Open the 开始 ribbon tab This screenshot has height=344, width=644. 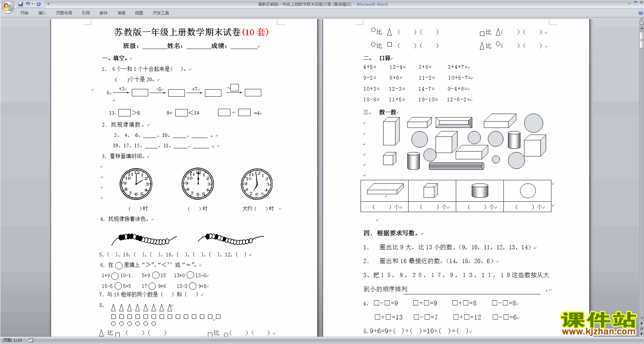24,13
